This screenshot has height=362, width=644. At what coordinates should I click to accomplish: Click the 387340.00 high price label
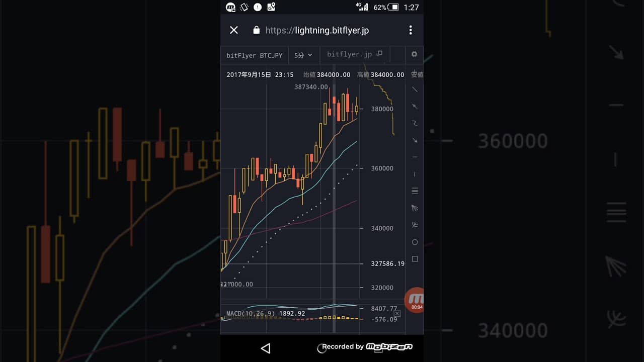click(x=311, y=87)
